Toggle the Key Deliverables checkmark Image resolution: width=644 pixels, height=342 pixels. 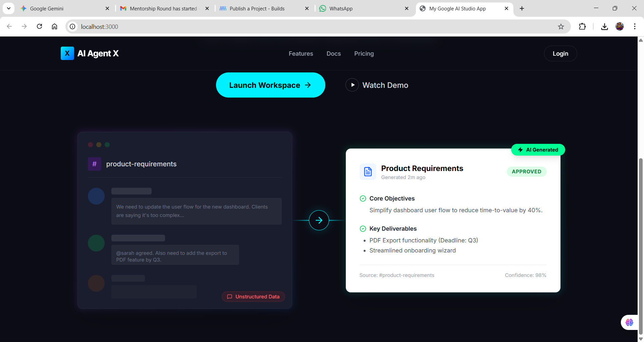pos(363,229)
